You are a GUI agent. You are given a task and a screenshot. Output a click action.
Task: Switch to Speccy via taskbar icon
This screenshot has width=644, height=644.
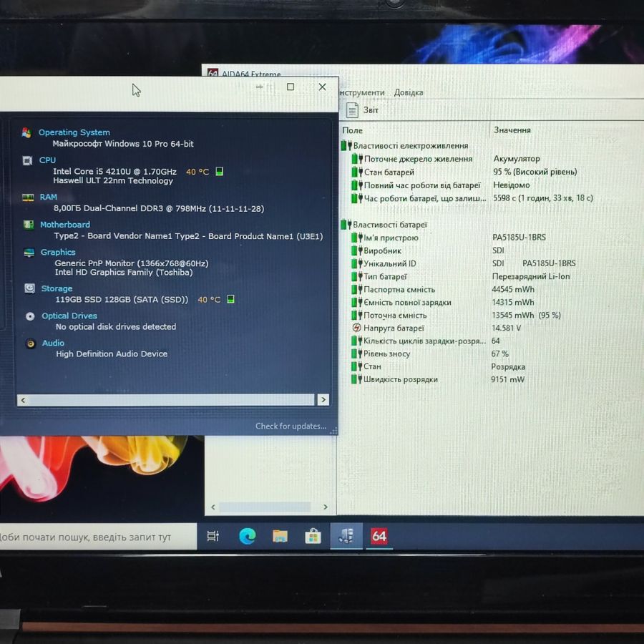coord(346,536)
